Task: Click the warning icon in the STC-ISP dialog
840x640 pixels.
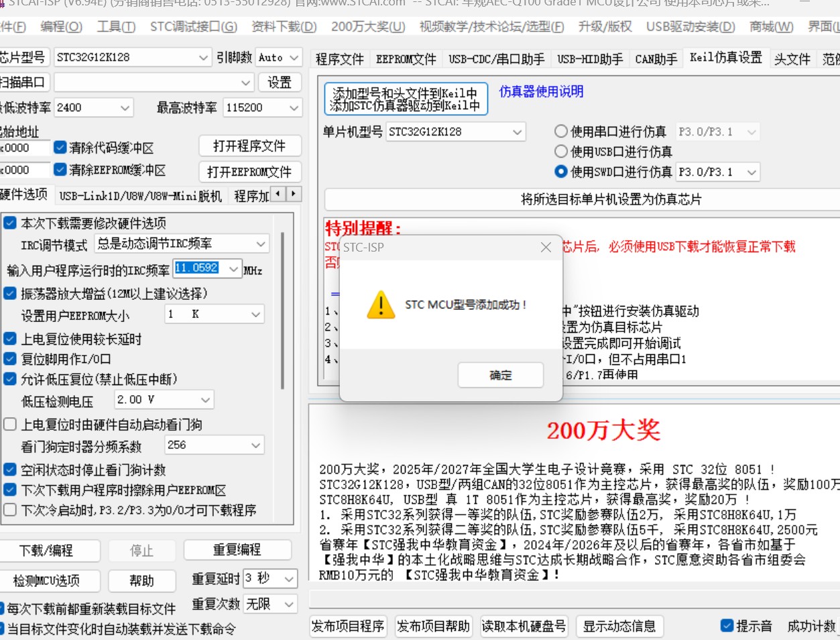Action: (x=381, y=305)
